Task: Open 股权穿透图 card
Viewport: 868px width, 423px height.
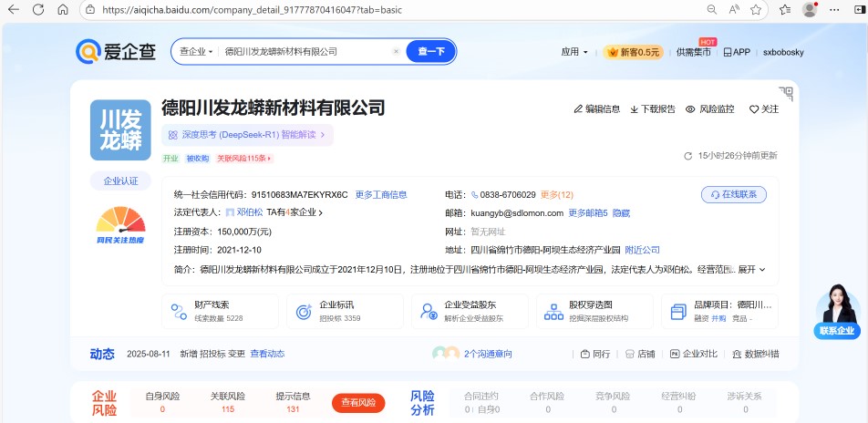Action: [594, 311]
